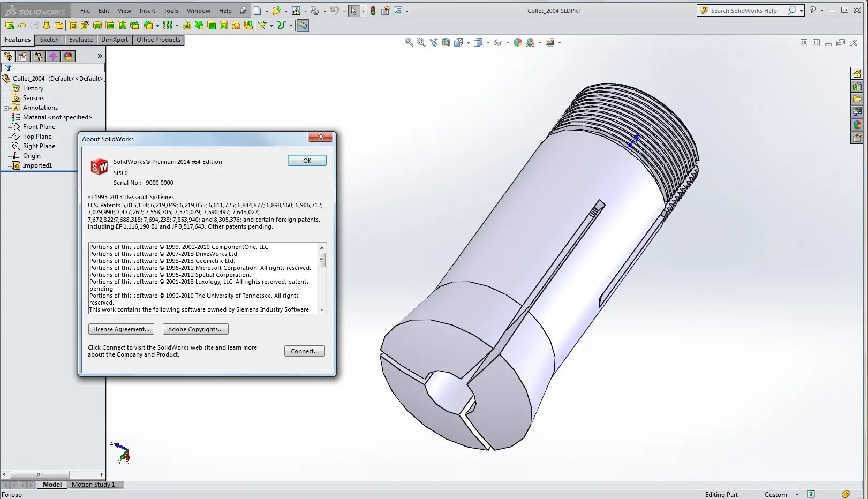Image resolution: width=868 pixels, height=499 pixels.
Task: Click the Imported1 feature in tree
Action: [37, 165]
